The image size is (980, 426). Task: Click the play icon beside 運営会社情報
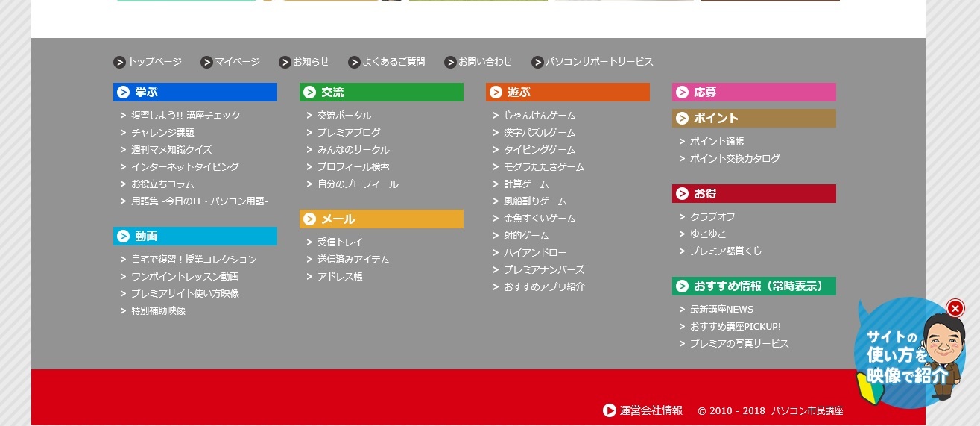tap(610, 410)
